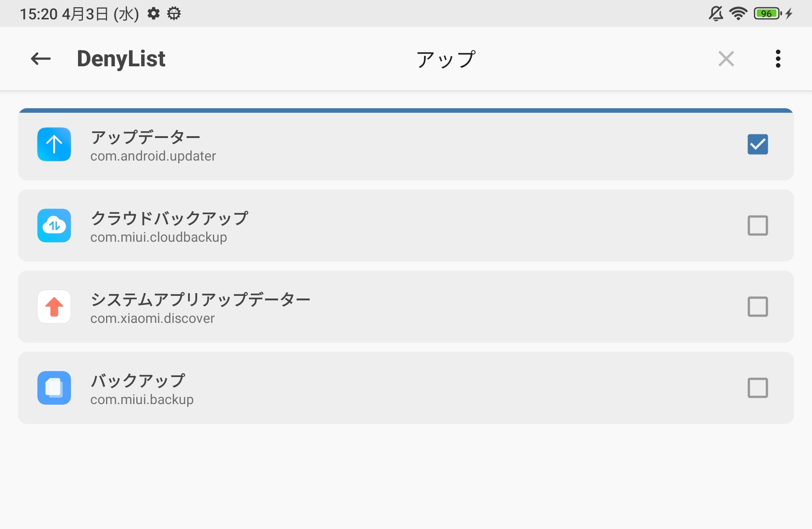Screen dimensions: 812x529
Task: Tap the back arrow next to DenyList
Action: [41, 59]
